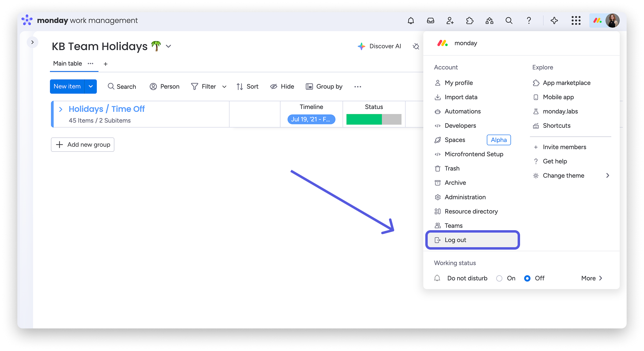Add a new board view with plus

[106, 64]
